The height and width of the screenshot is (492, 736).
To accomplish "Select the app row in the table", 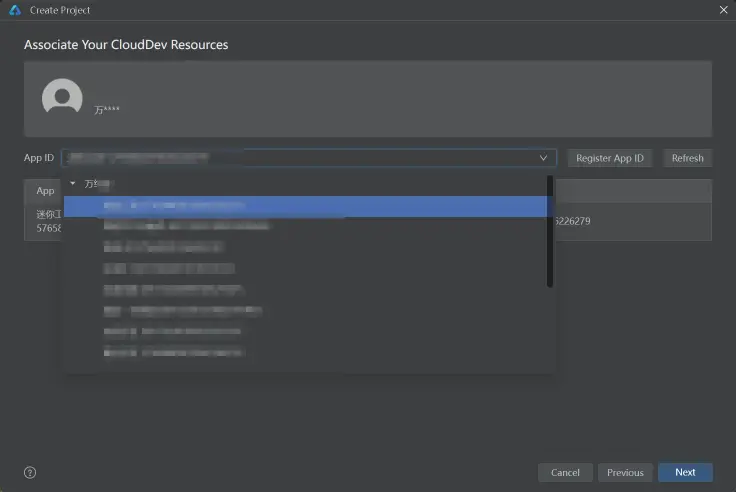I will pyautogui.click(x=630, y=221).
